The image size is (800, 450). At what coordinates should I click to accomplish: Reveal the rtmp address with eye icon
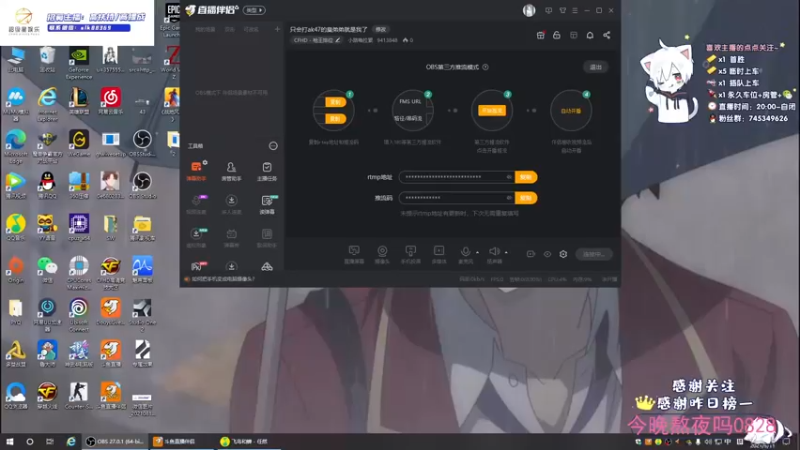point(509,177)
